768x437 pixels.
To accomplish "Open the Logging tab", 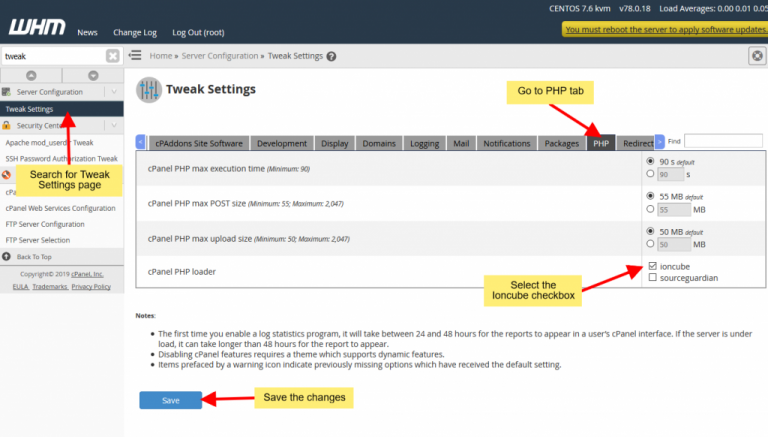I will [424, 143].
